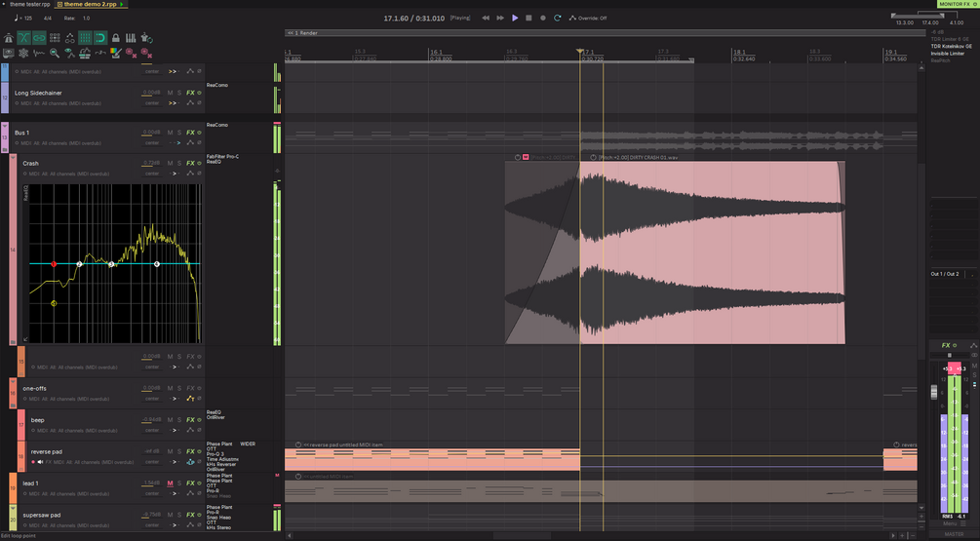Toggle ripple editing toolbar icon
The image size is (980, 541).
(55, 38)
